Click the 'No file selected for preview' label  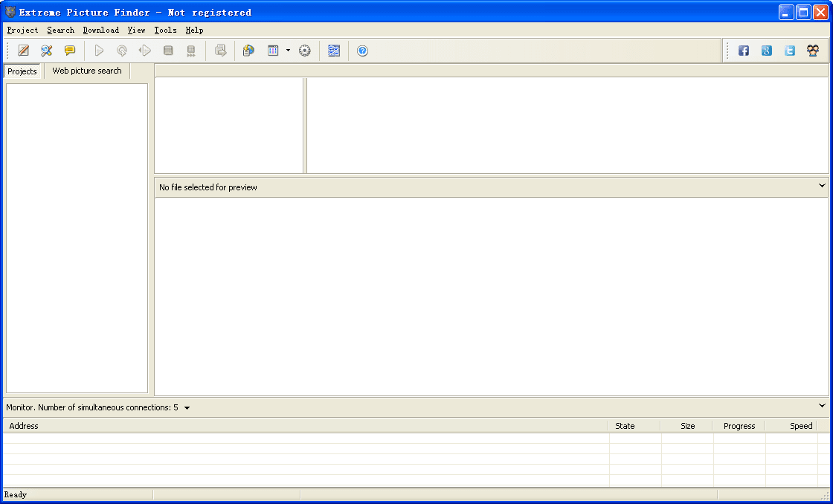(208, 187)
